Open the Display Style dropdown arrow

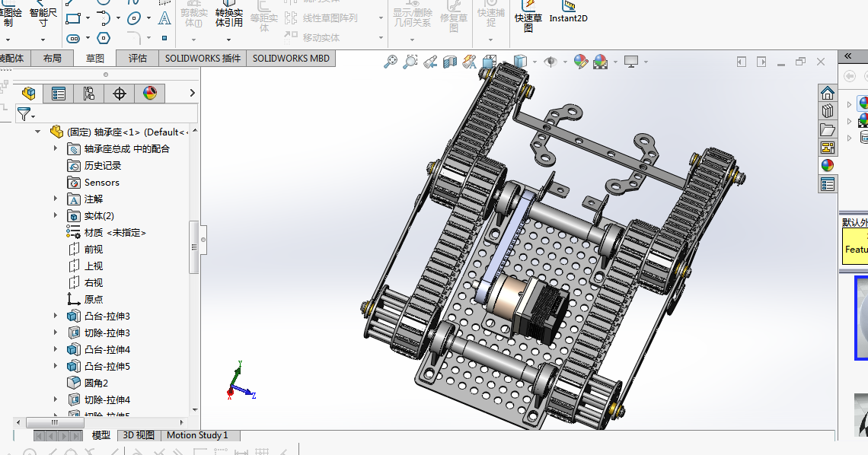535,62
